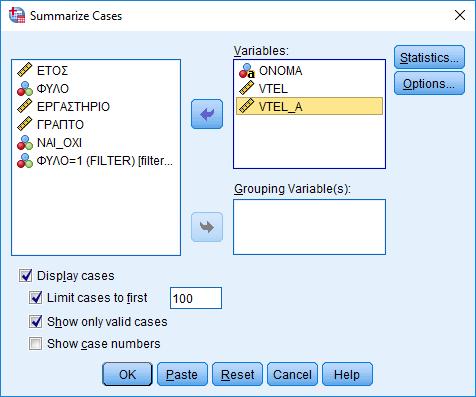Click the Paste button
Image resolution: width=476 pixels, height=397 pixels.
pyautogui.click(x=182, y=374)
